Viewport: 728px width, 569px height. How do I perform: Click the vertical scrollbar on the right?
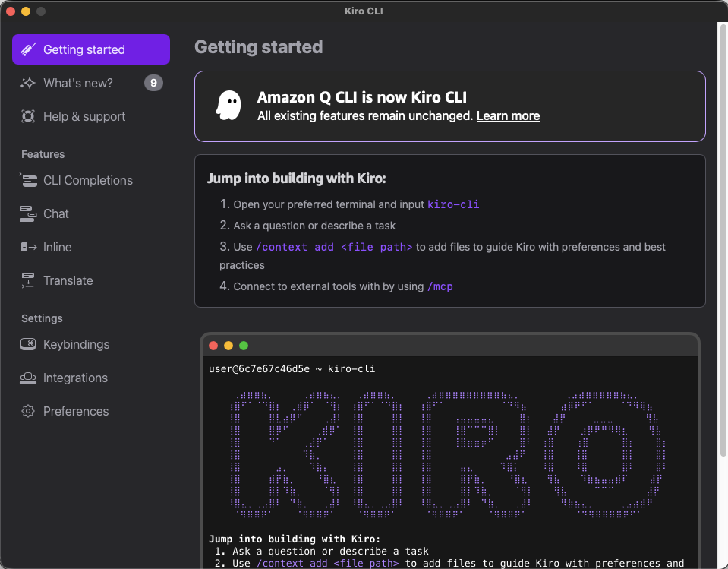(x=723, y=240)
